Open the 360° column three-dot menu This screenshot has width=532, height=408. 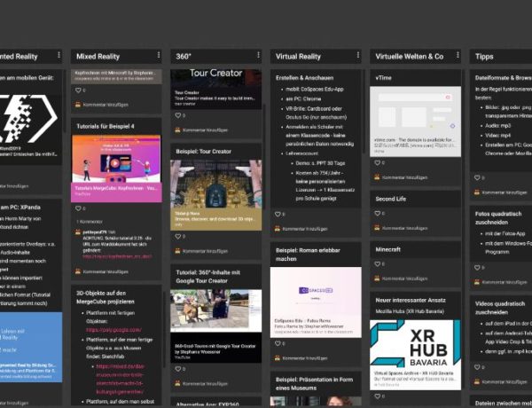[259, 56]
